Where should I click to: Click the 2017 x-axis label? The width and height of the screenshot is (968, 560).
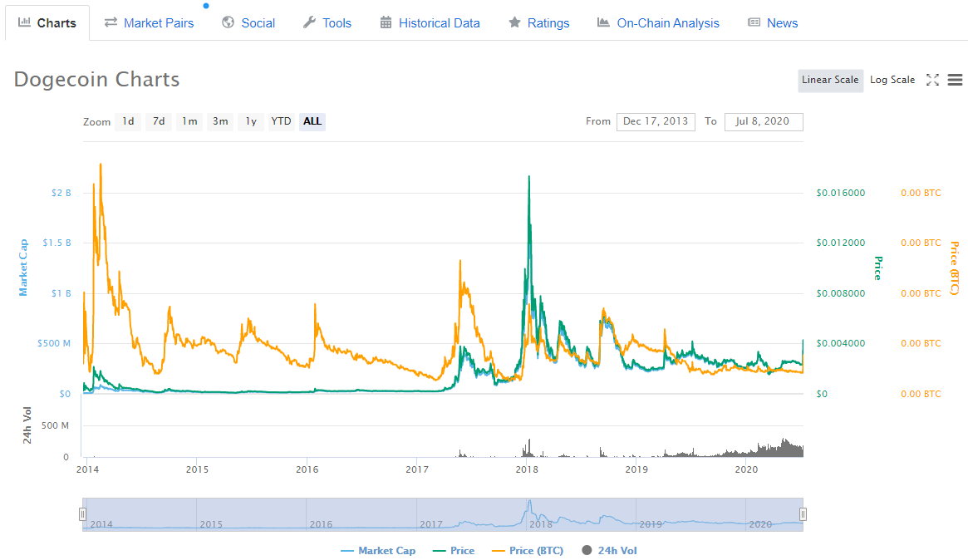click(417, 469)
